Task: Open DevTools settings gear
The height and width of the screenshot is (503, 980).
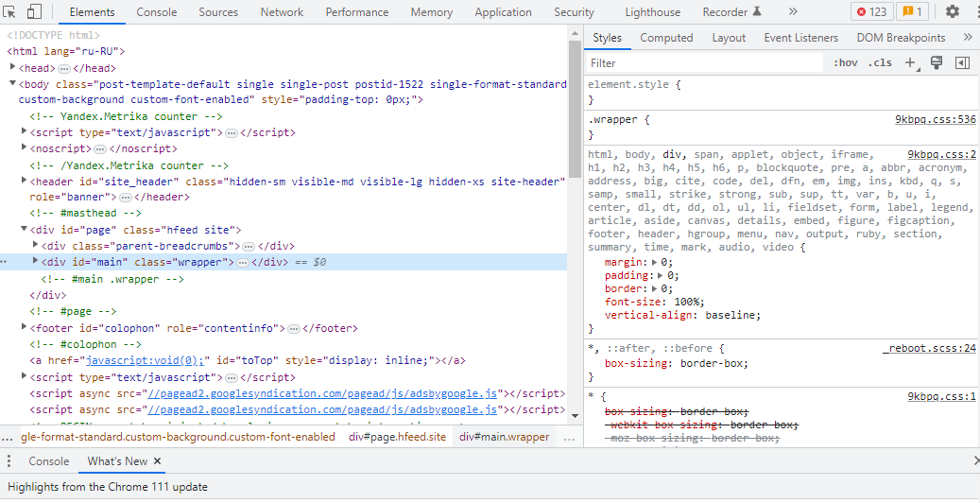Action: 952,12
